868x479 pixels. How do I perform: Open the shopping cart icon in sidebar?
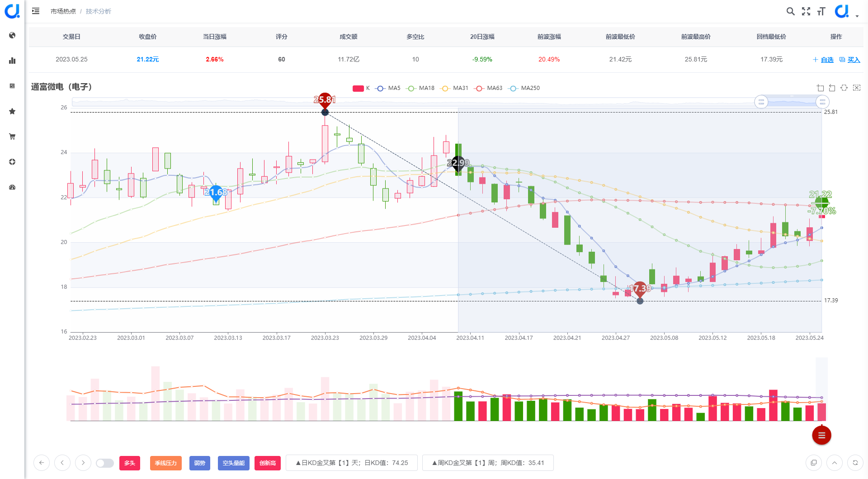pos(12,136)
